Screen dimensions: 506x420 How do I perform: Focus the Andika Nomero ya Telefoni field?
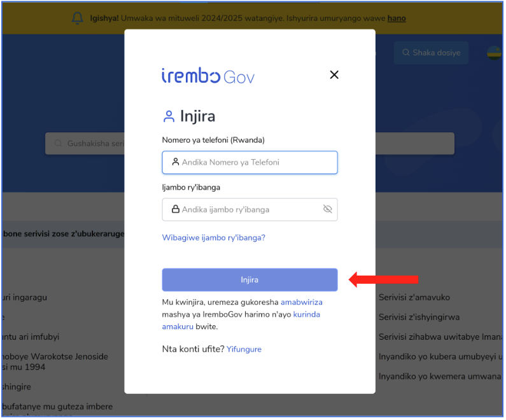pyautogui.click(x=249, y=162)
